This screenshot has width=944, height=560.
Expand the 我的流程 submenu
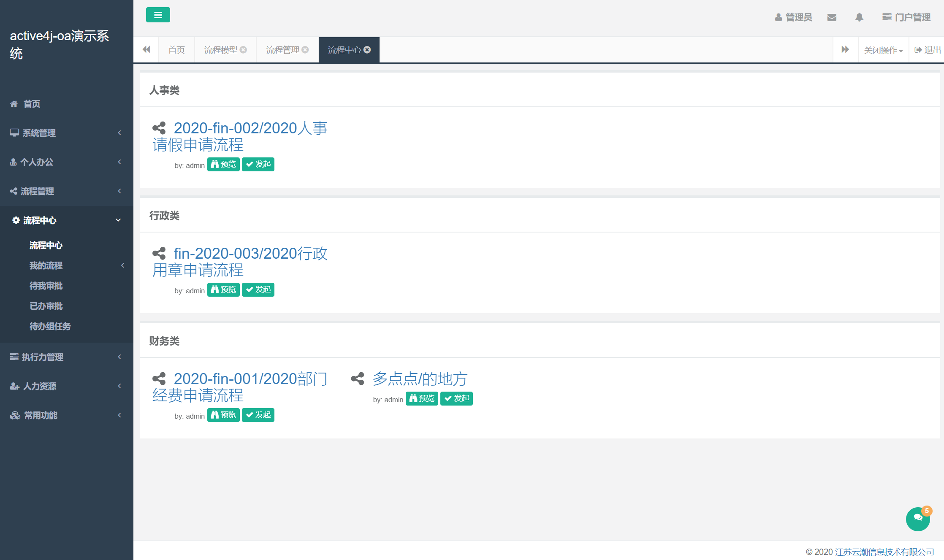click(x=46, y=265)
